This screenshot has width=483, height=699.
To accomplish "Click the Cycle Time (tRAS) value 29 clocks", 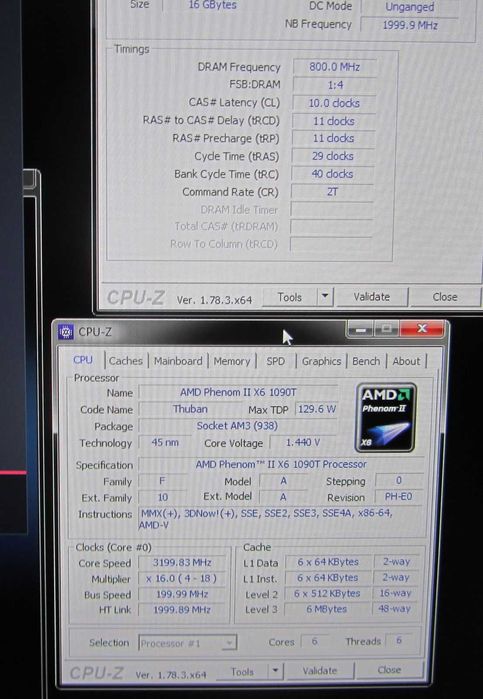I will 333,156.
